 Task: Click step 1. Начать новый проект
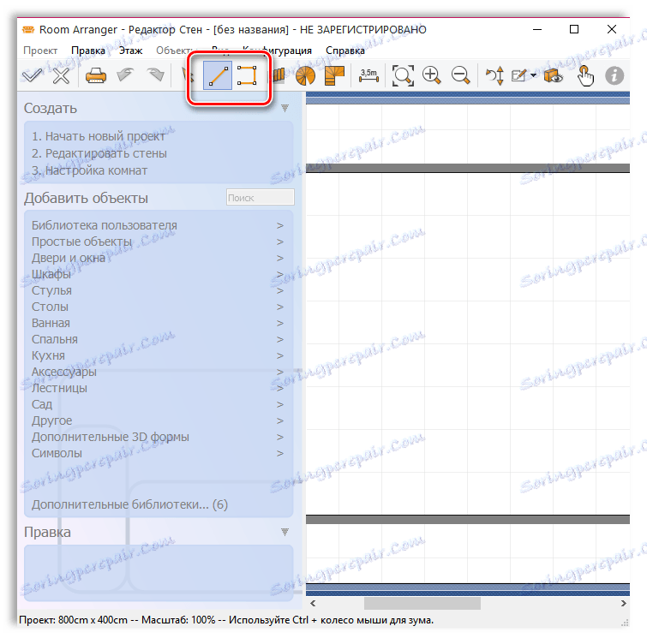pyautogui.click(x=99, y=136)
